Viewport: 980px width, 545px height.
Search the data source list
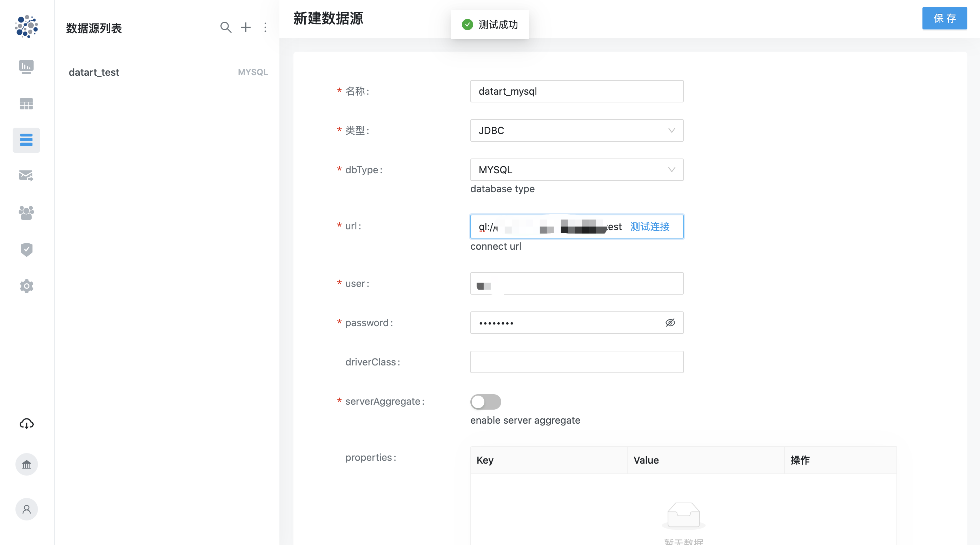[x=226, y=27]
